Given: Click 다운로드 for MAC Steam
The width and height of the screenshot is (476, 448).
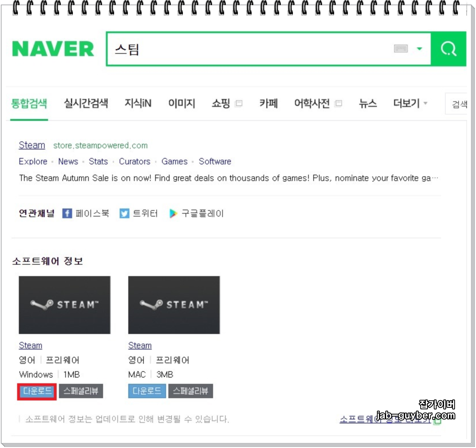Looking at the screenshot, I should click(x=147, y=391).
